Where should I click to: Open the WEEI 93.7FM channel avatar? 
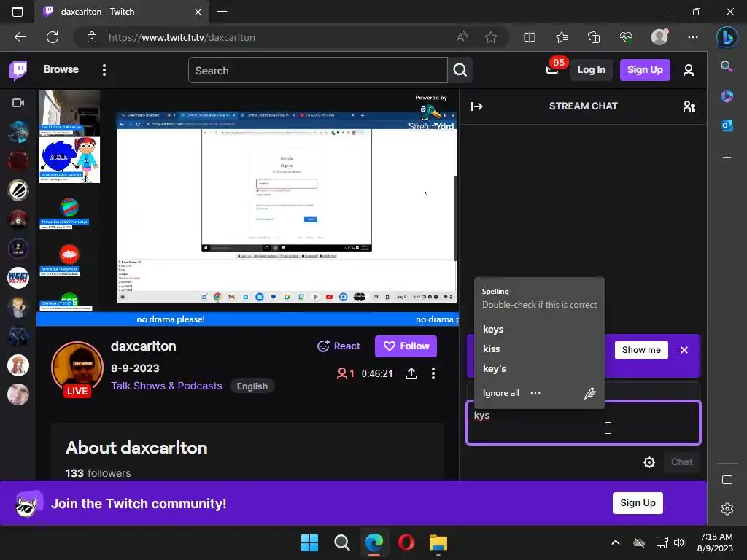point(18,278)
